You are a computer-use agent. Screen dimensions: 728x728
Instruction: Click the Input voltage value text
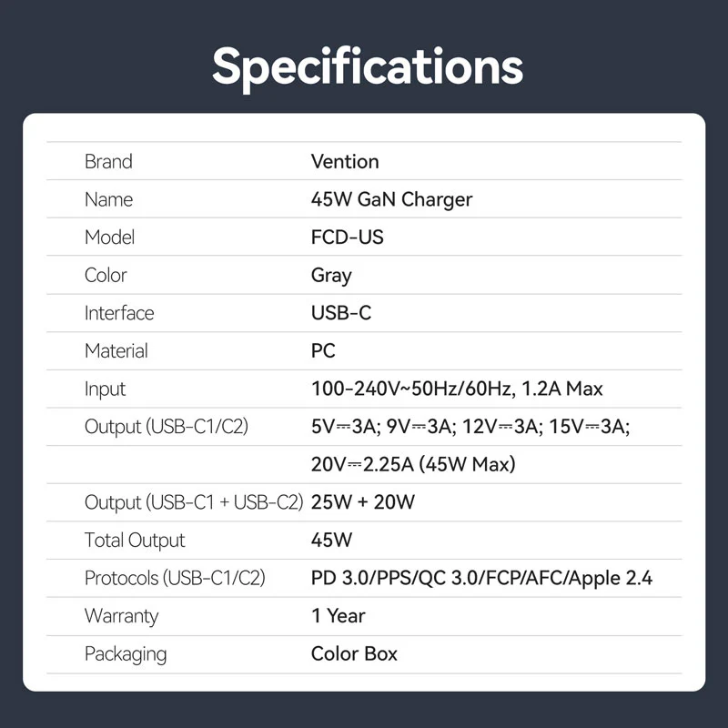pyautogui.click(x=457, y=389)
